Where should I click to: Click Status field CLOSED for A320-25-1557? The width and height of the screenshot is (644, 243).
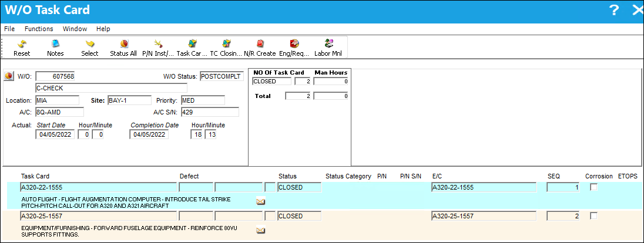[300, 216]
